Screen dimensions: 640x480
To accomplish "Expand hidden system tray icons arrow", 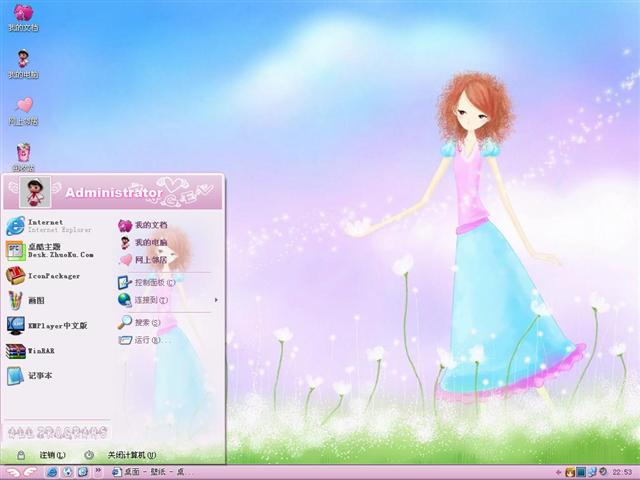I will 557,472.
